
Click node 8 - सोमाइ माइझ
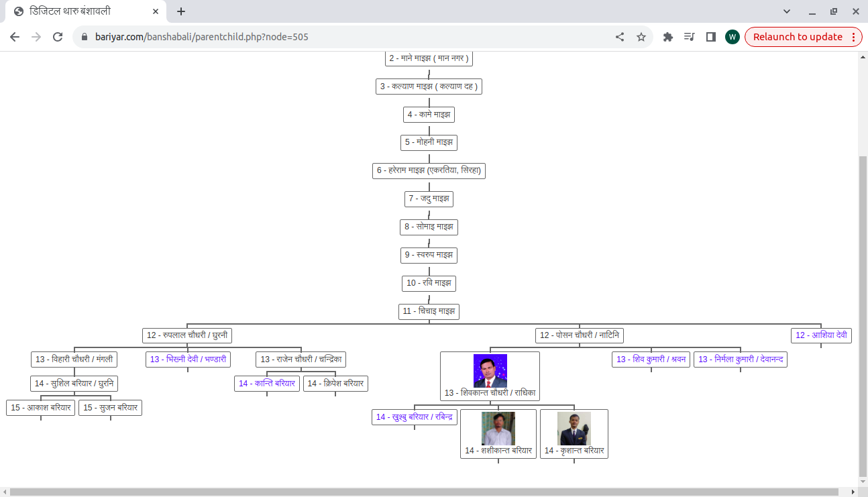tap(429, 227)
